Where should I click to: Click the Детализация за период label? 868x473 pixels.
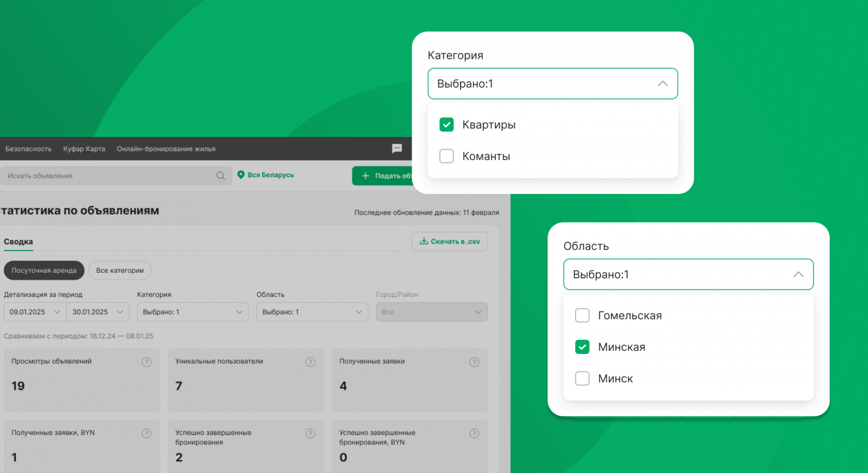click(x=43, y=294)
